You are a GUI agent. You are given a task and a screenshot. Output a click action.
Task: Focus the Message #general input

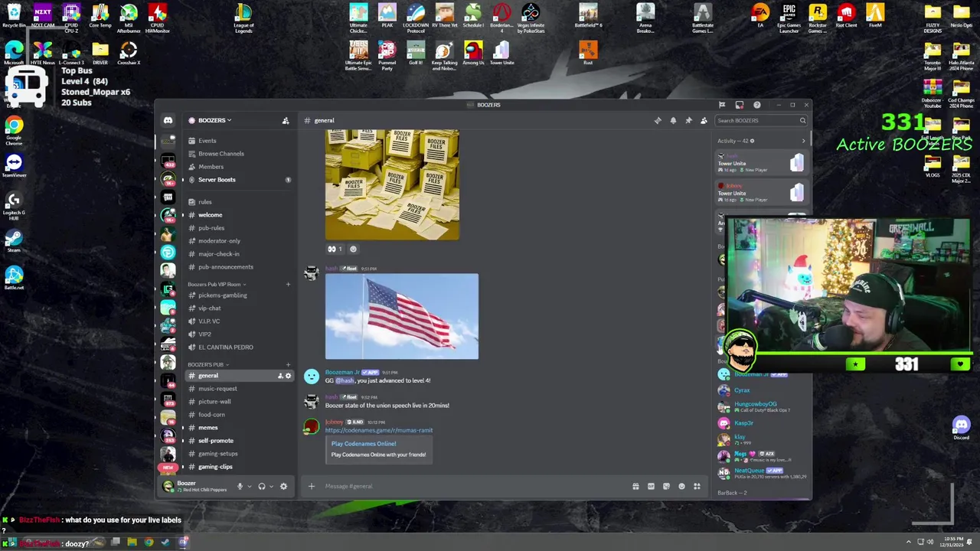[471, 486]
